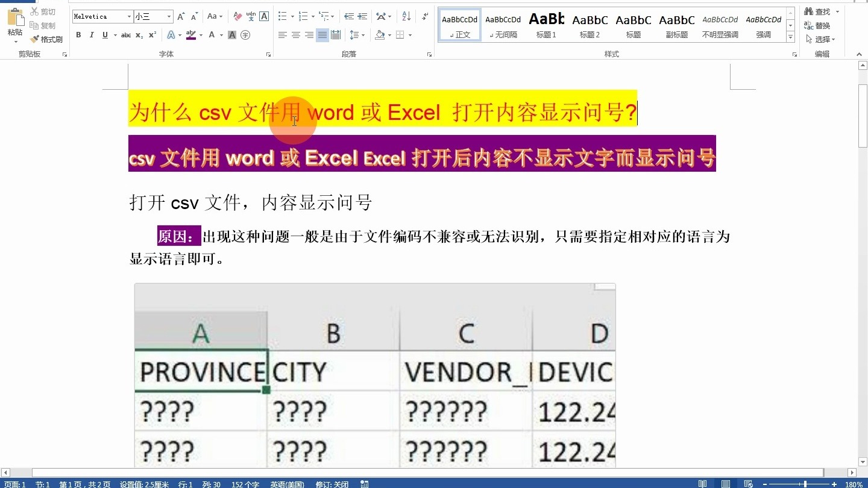Select the Format Painter (格式刷) brush
This screenshot has width=868, height=488.
(x=46, y=39)
